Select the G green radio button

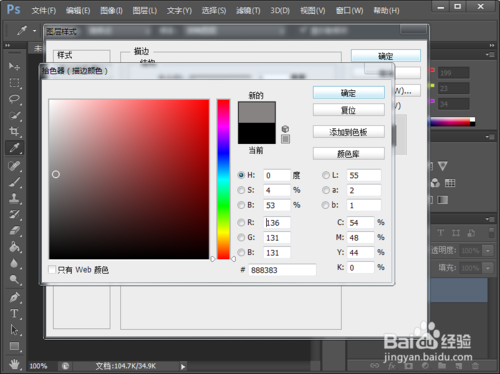tap(241, 237)
